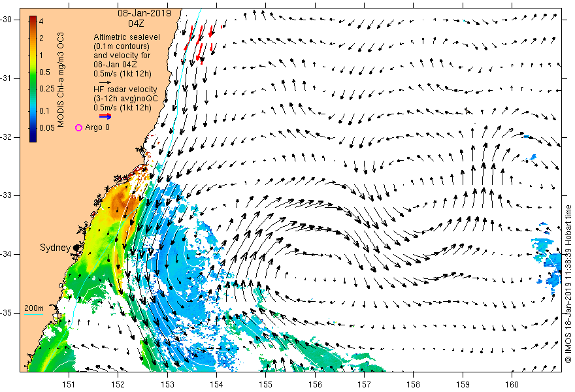
Task: Click the 04Z time label
Action: (136, 24)
